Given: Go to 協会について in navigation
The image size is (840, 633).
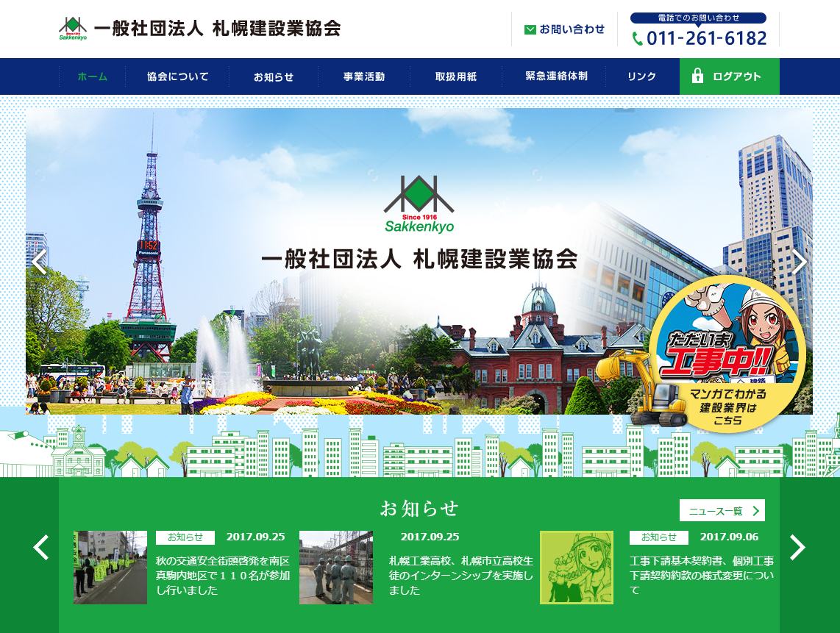Looking at the screenshot, I should pos(177,76).
